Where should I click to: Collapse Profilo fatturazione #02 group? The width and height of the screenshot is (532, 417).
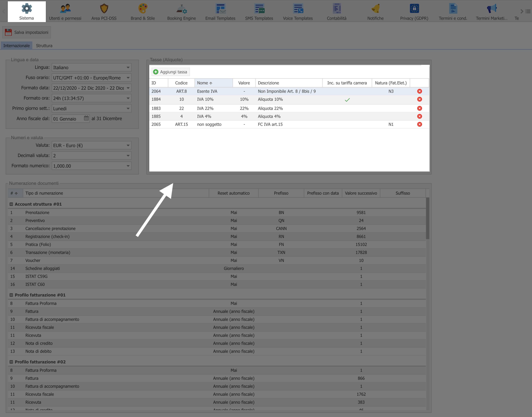11,362
